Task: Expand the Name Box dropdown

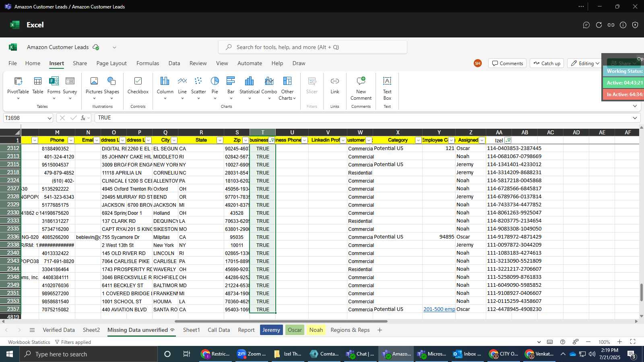Action: pyautogui.click(x=50, y=118)
